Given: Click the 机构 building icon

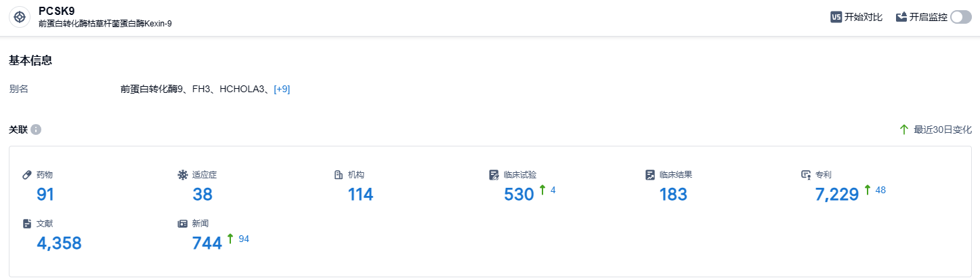Looking at the screenshot, I should (338, 175).
